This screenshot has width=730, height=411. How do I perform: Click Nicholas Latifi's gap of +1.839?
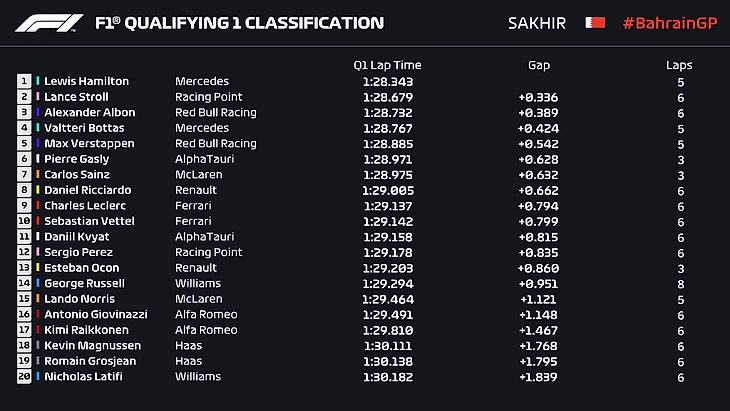pos(539,377)
